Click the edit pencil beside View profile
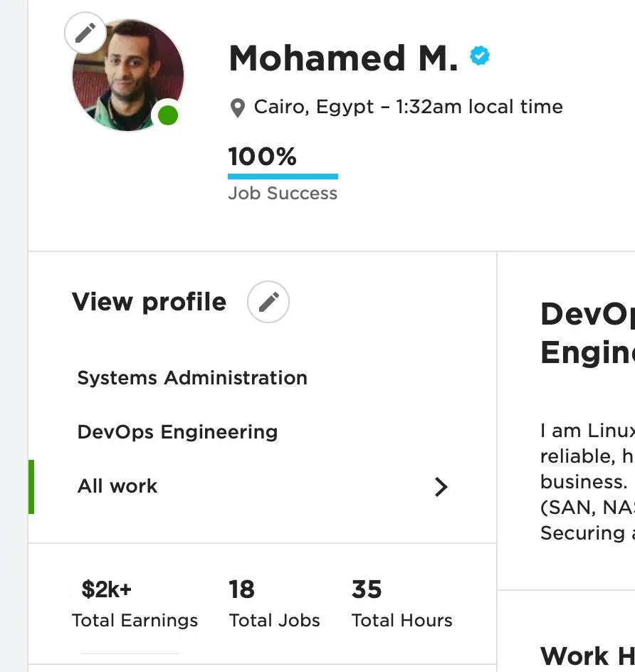Screen dimensions: 635x672 coord(268,302)
